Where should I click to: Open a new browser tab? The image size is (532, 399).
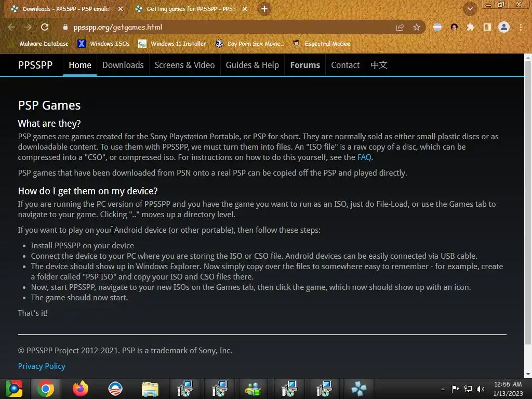tap(264, 9)
